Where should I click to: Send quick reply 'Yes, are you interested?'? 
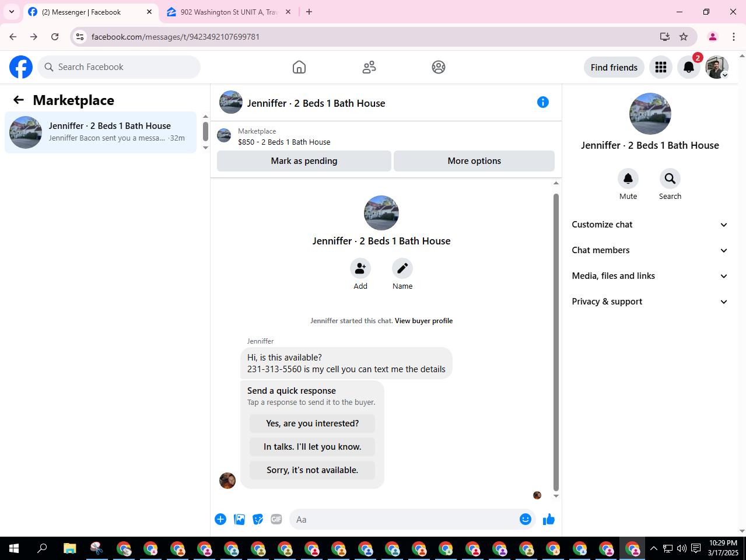(x=313, y=423)
